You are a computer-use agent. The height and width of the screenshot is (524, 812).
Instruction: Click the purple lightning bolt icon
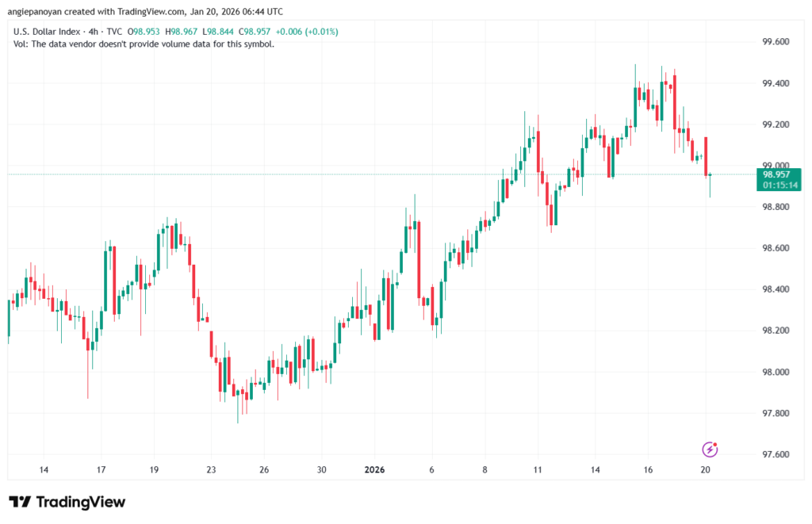tap(710, 449)
